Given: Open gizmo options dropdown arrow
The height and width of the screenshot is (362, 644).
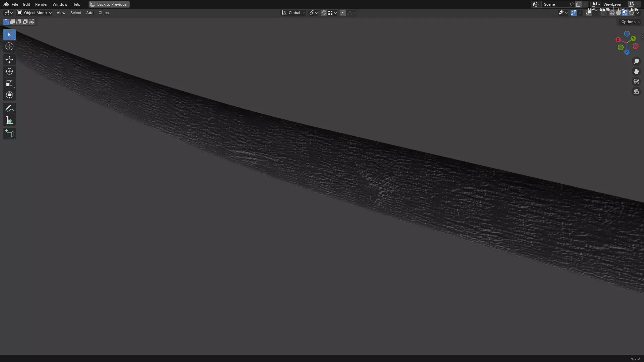Looking at the screenshot, I should coord(580,13).
